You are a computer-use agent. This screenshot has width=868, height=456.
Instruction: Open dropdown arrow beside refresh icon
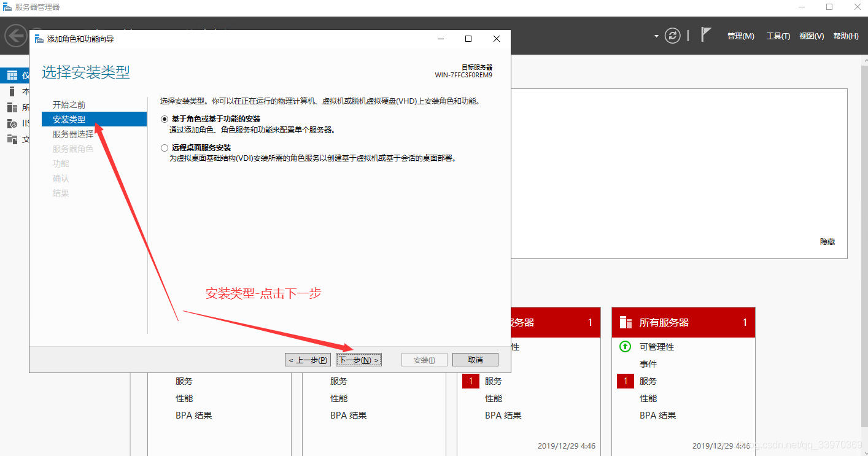656,36
